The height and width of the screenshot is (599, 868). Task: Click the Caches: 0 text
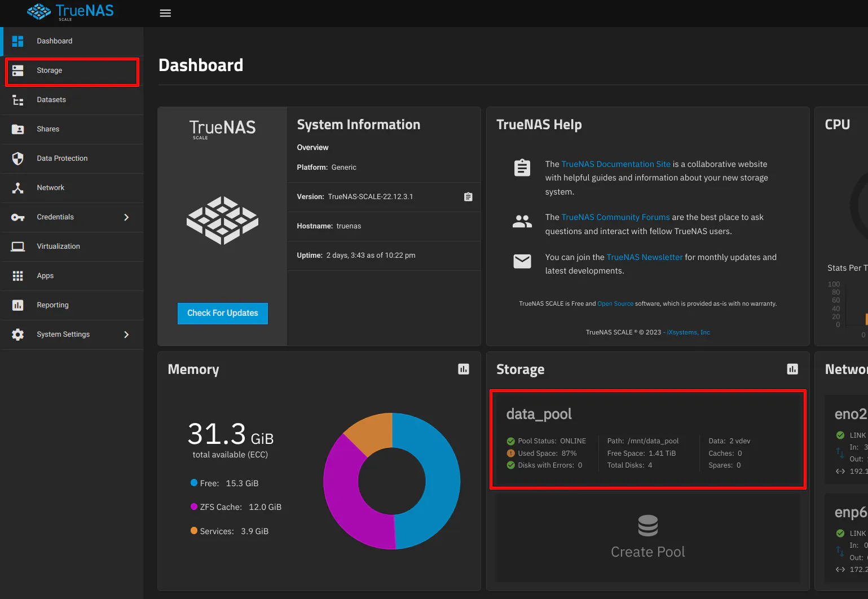click(725, 453)
